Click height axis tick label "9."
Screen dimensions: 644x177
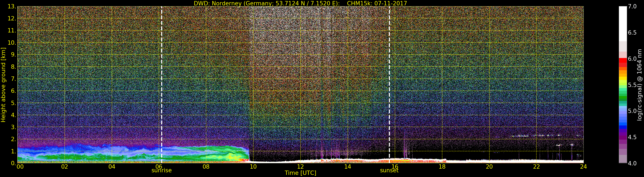(13, 55)
